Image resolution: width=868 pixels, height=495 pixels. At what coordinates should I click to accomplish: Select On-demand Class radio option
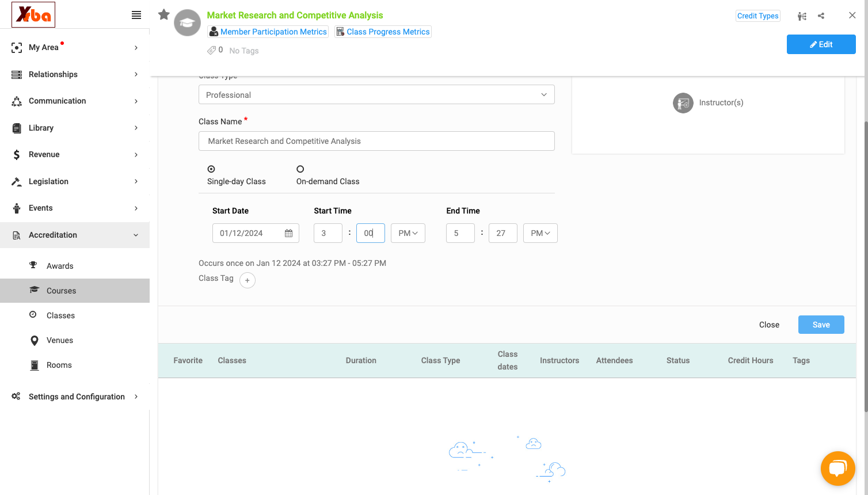[x=300, y=169]
